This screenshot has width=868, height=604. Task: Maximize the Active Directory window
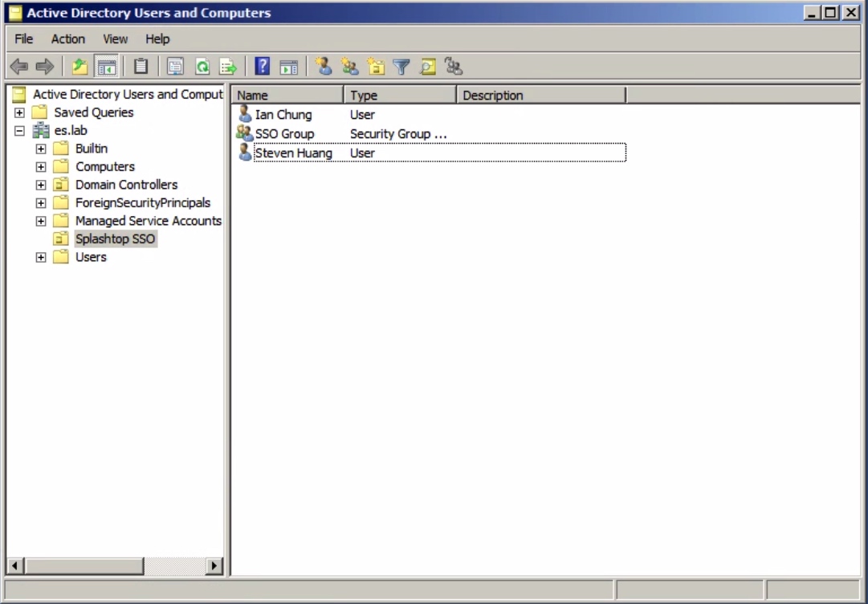(x=830, y=13)
